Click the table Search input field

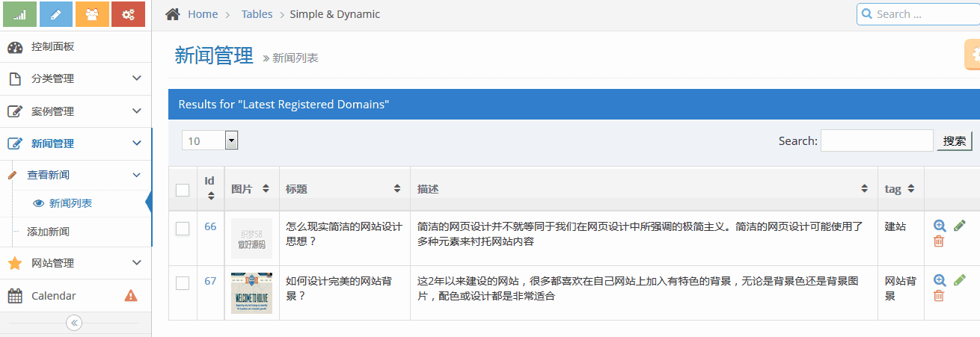pos(876,140)
